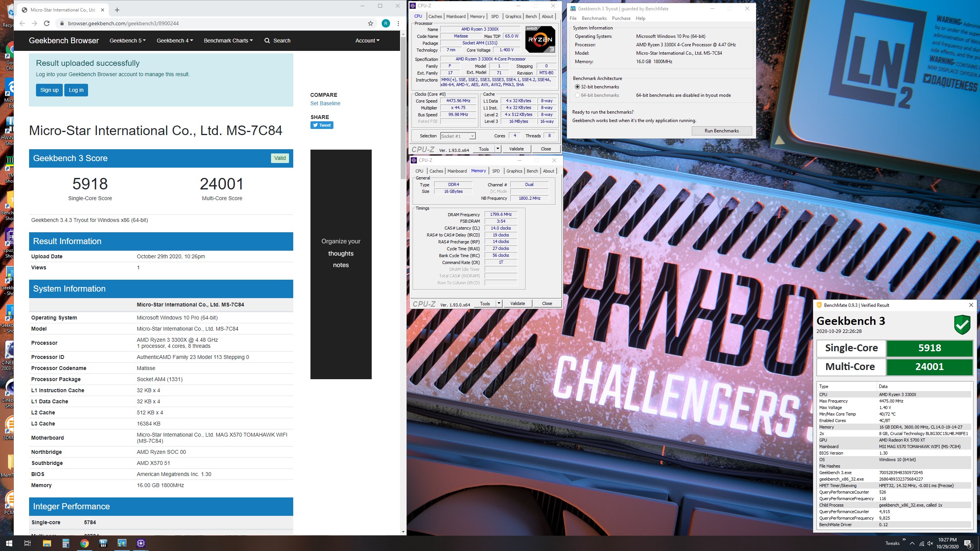Switch to Chrome via the taskbar icon

coord(84,543)
